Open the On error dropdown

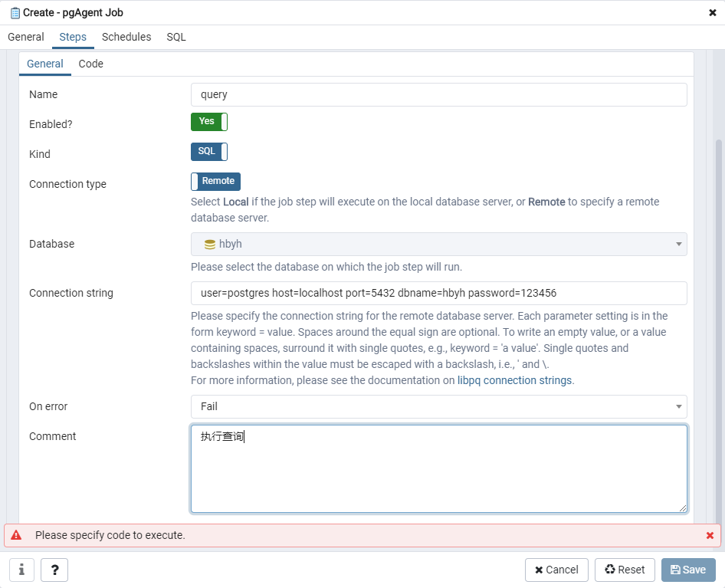677,406
